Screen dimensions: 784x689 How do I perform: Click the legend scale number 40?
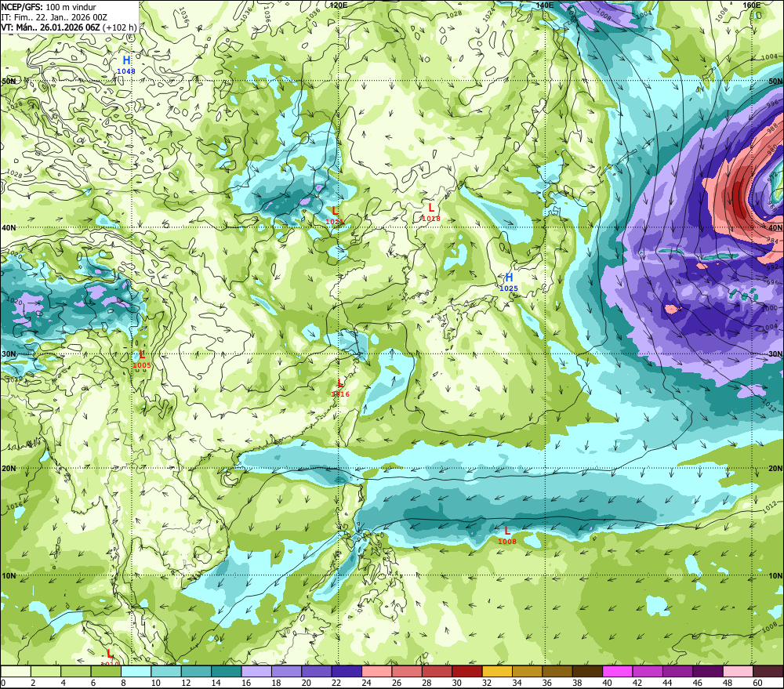point(607,683)
